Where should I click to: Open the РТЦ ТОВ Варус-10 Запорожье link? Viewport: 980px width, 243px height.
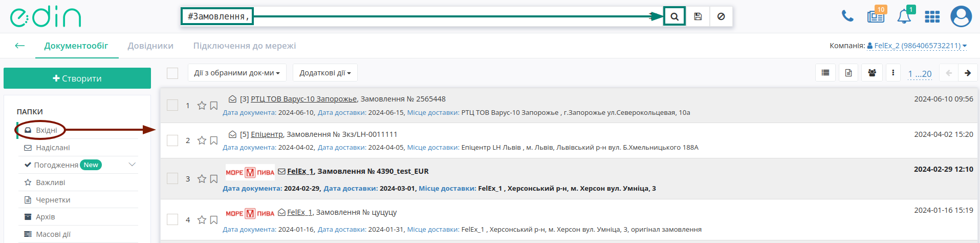pyautogui.click(x=303, y=99)
